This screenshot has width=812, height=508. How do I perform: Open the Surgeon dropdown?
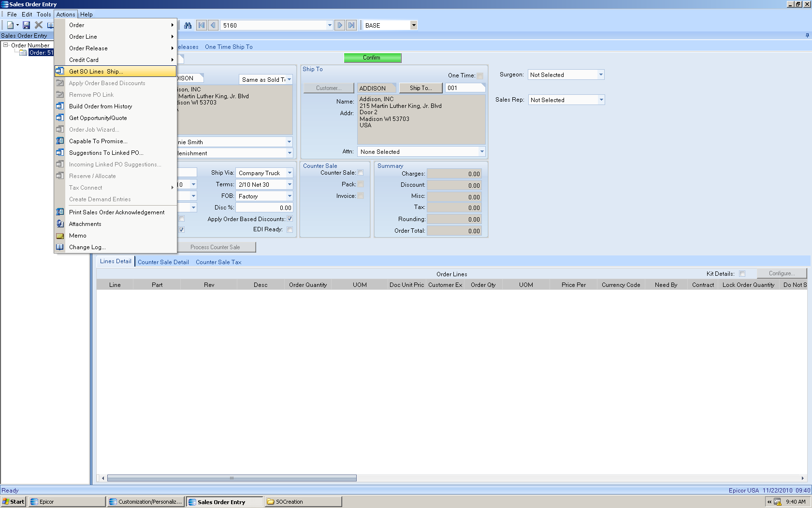tap(601, 75)
